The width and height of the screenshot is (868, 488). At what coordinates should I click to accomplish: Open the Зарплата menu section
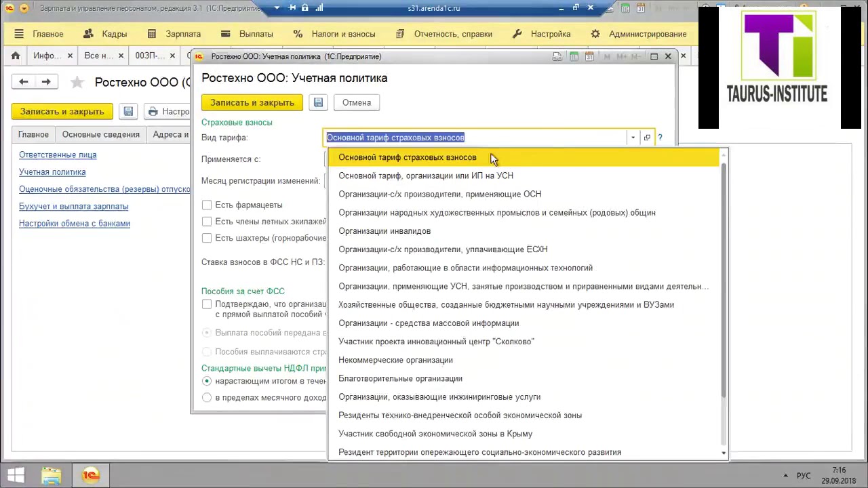(x=174, y=34)
